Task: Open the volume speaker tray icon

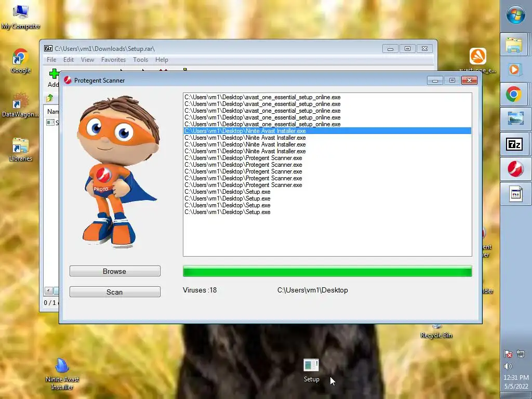Action: point(508,366)
